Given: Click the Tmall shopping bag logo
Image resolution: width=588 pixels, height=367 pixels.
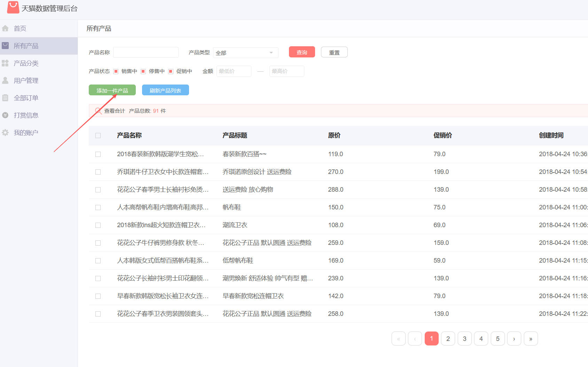Looking at the screenshot, I should tap(13, 8).
